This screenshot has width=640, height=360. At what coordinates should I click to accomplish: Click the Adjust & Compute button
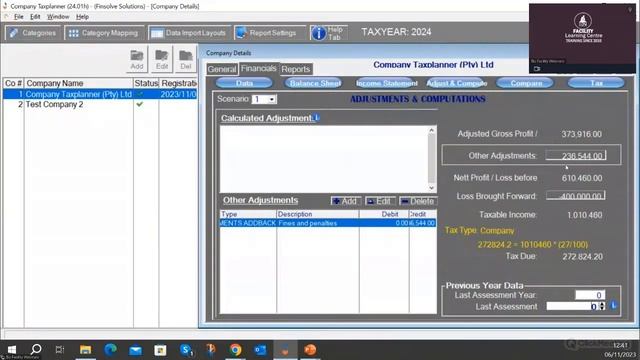coord(456,83)
